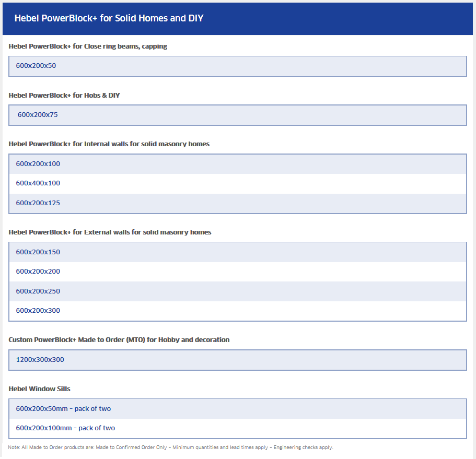Click the Hebel Window Sills heading
This screenshot has width=476, height=459.
[40, 389]
